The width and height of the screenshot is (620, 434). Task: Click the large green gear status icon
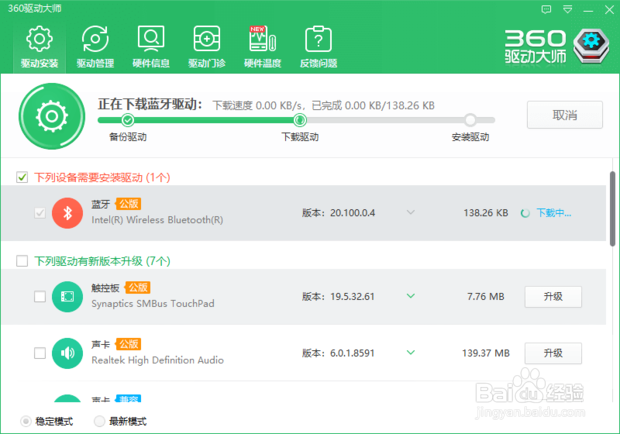coord(52,116)
